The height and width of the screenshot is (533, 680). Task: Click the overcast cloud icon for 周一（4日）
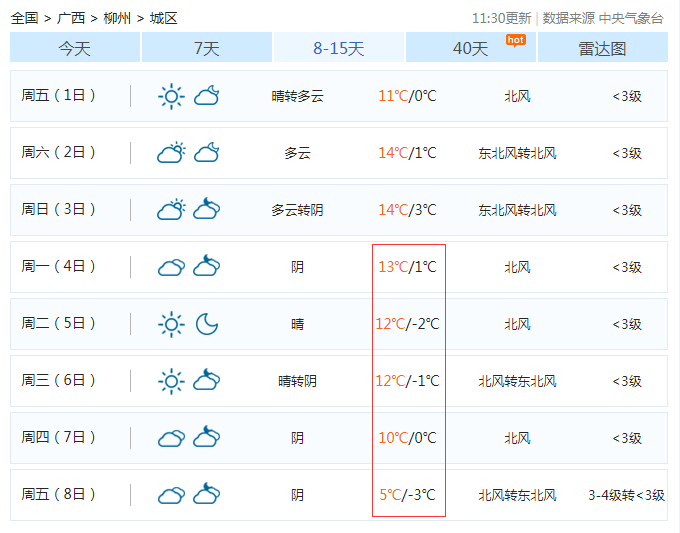[x=172, y=267]
